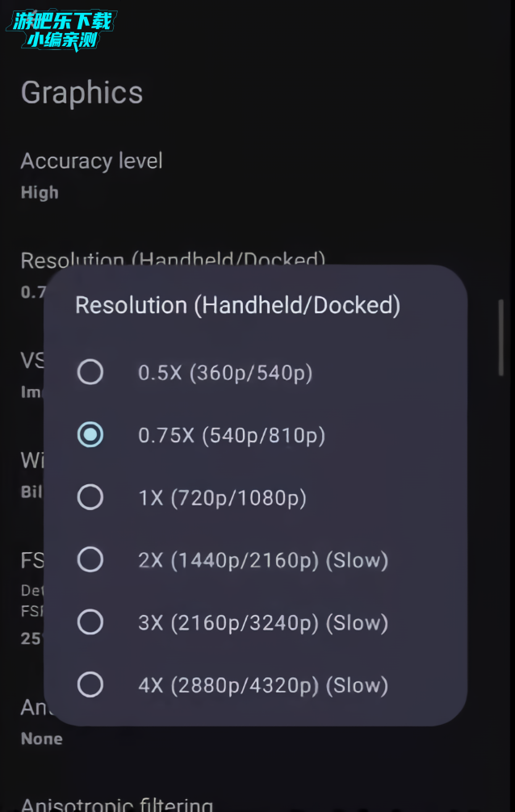
Task: Open the Anisotropic filtering setting
Action: click(116, 804)
